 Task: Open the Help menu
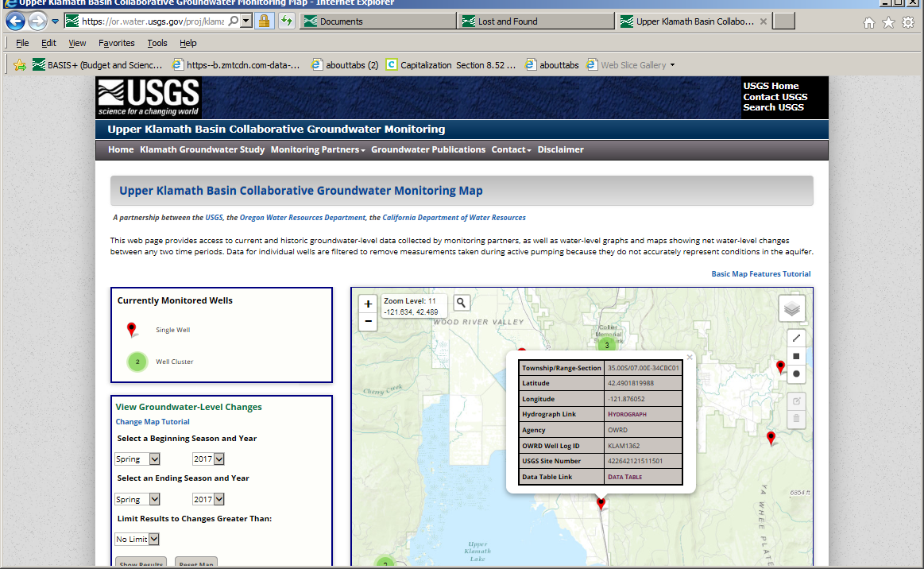tap(188, 43)
